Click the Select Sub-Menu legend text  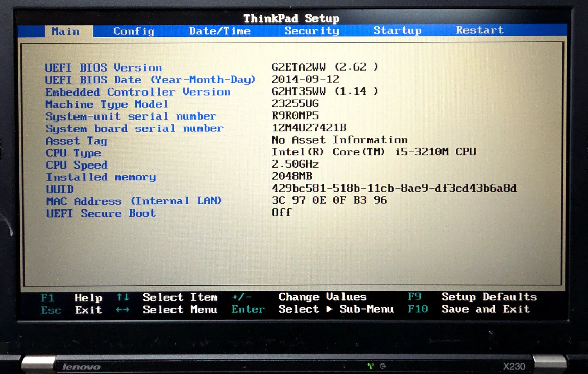click(x=336, y=309)
